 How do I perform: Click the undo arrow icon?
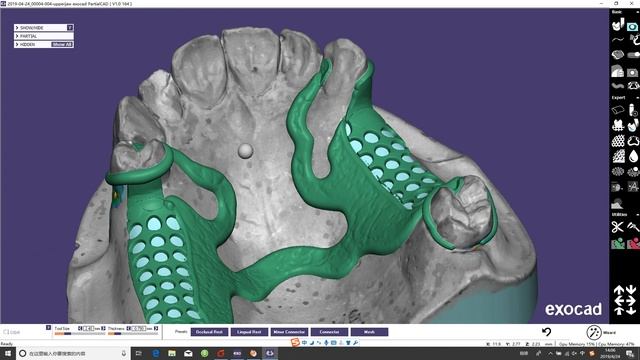pyautogui.click(x=547, y=332)
